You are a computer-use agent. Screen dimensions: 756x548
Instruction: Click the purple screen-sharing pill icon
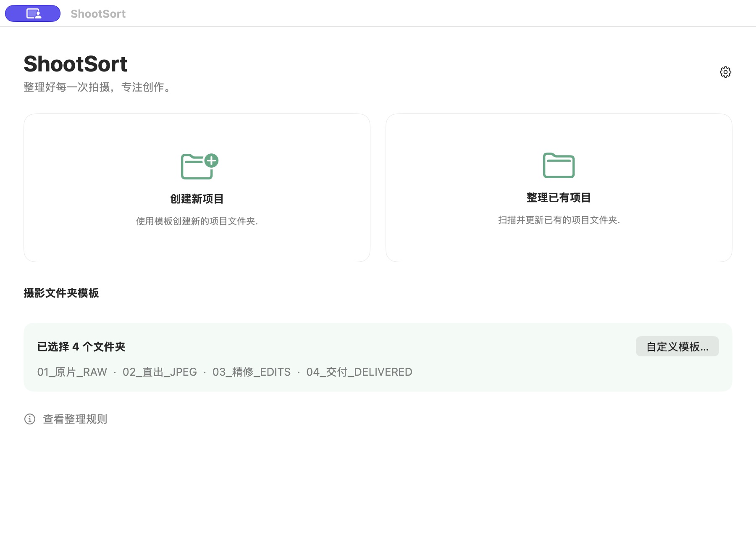tap(33, 13)
